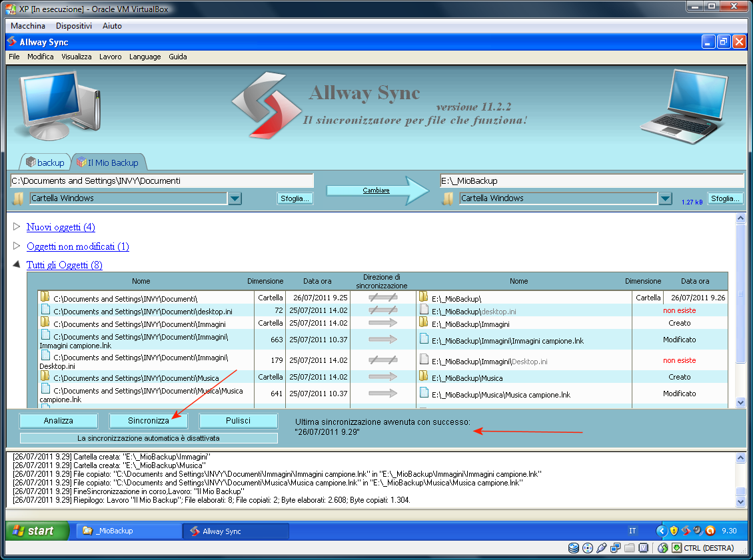Click the folder icon of C:\...\INVY\Documenti\ root row
Image resolution: width=753 pixels, height=560 pixels.
tap(45, 296)
